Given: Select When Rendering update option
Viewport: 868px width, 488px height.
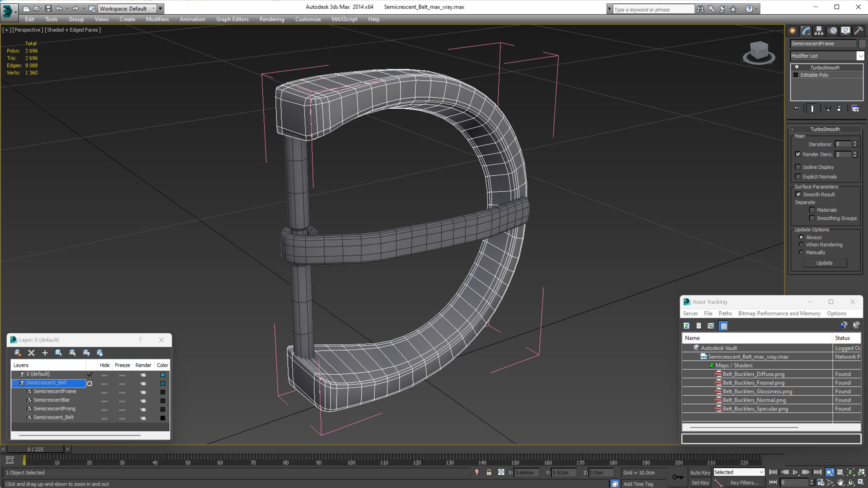Looking at the screenshot, I should click(x=801, y=244).
